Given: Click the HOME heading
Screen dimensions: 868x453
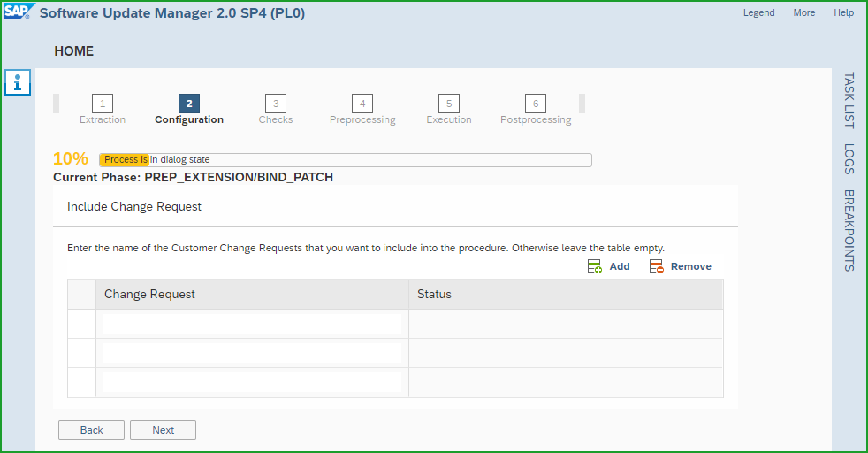Looking at the screenshot, I should [74, 51].
